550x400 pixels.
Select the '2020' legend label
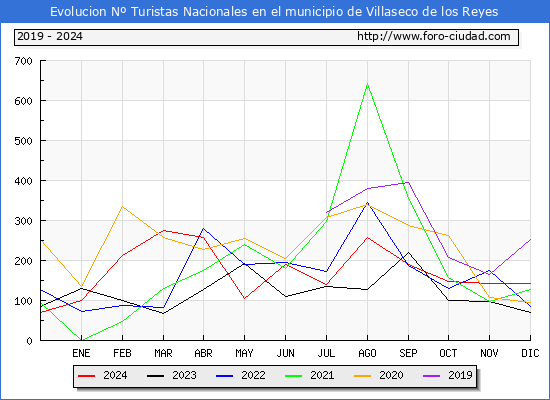point(391,375)
